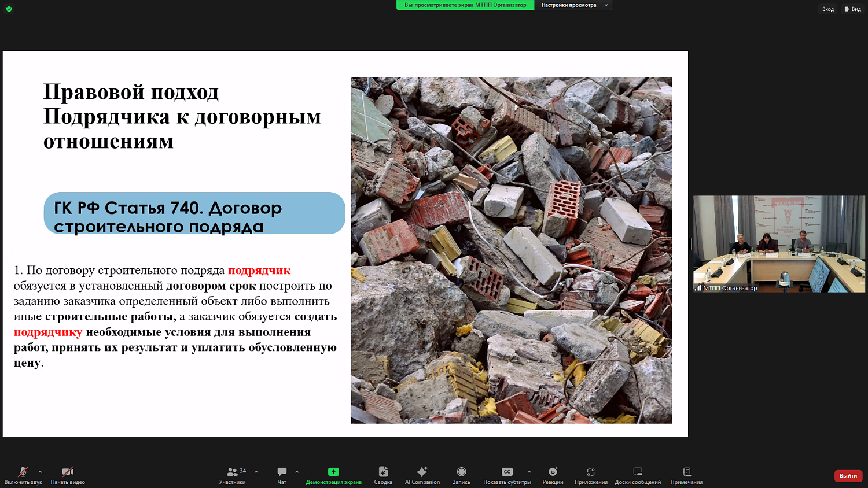The height and width of the screenshot is (488, 868).
Task: Expand audio options chevron near Включить звук
Action: click(x=39, y=471)
